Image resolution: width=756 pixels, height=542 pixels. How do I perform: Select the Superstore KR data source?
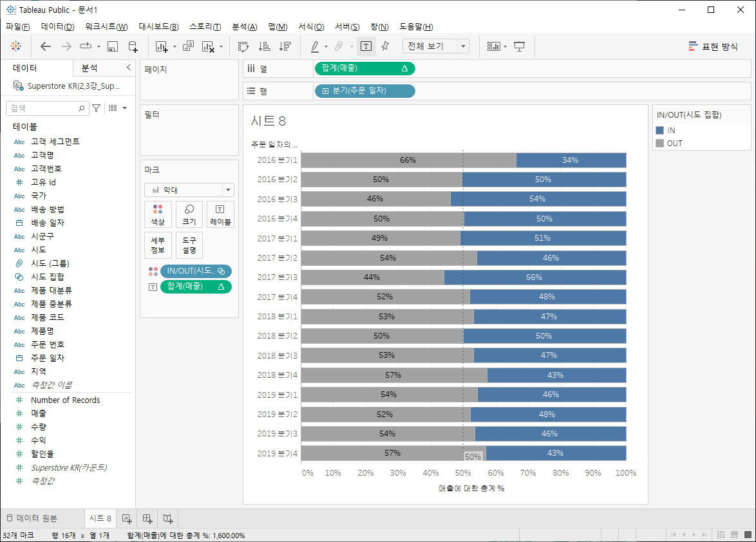click(x=67, y=86)
